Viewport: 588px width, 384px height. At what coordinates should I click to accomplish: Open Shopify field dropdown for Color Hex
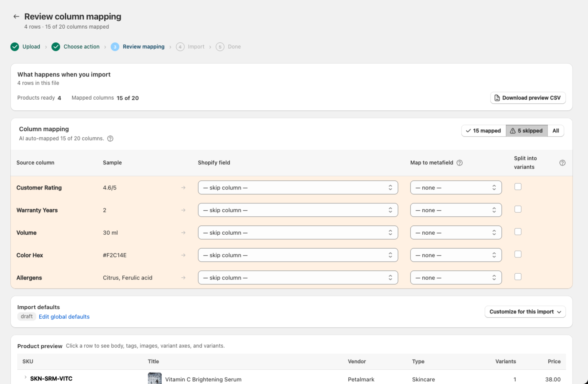pos(298,255)
